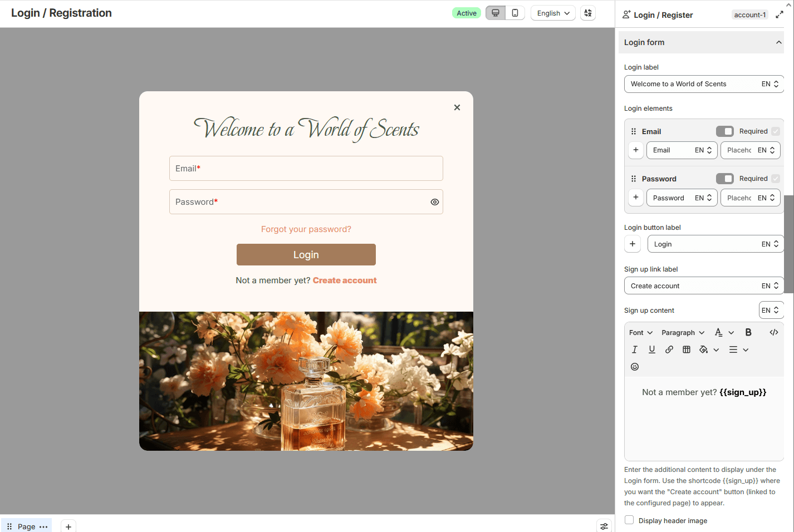The height and width of the screenshot is (532, 794).
Task: Open the fill color dropdown arrow
Action: click(x=716, y=349)
